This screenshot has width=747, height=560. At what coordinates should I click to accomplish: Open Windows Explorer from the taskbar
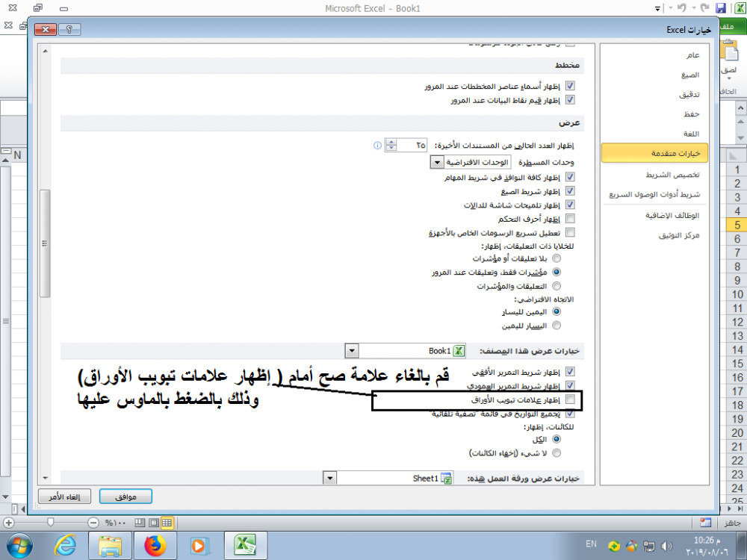[x=110, y=546]
